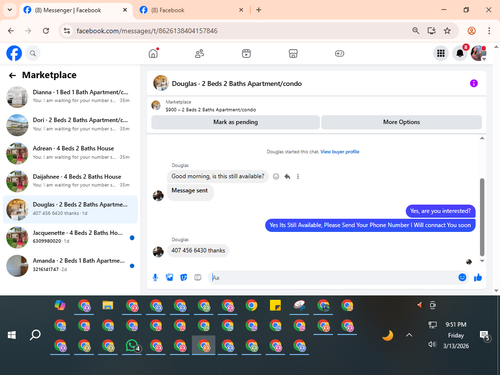Open more options for 'Good morning' message
Viewport: 500px width, 375px height.
298,176
